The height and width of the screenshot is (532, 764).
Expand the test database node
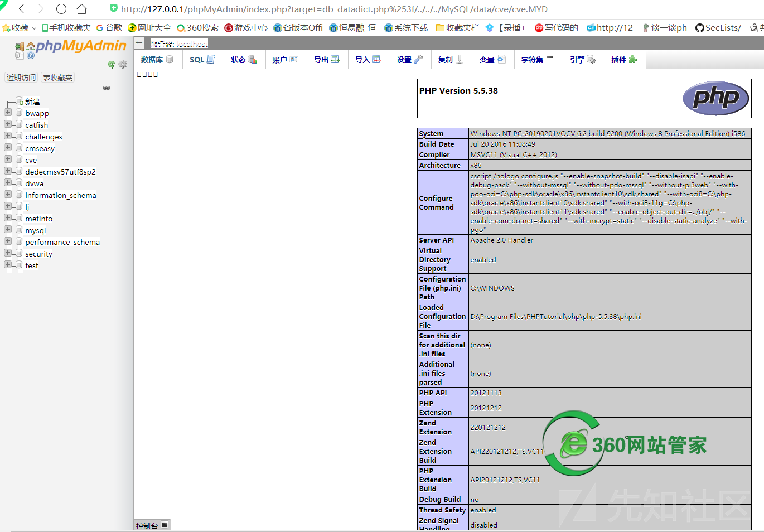click(x=8, y=264)
